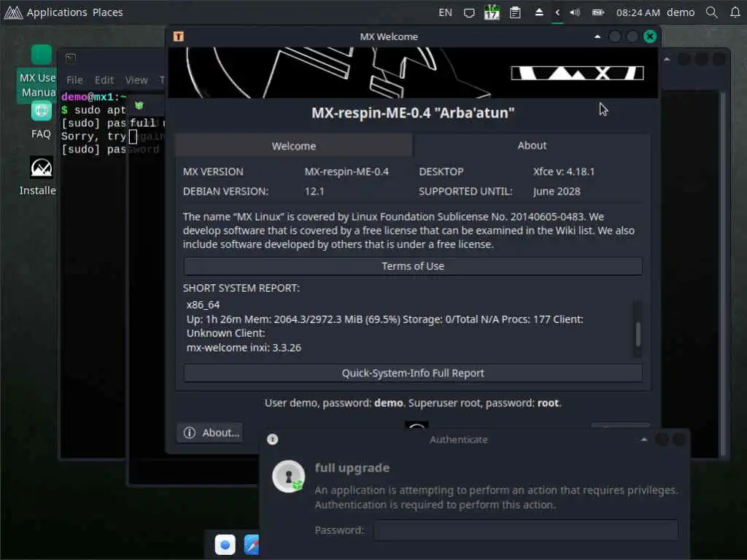Click the MX Welcome title bar app icon
The height and width of the screenshot is (560, 747).
179,36
